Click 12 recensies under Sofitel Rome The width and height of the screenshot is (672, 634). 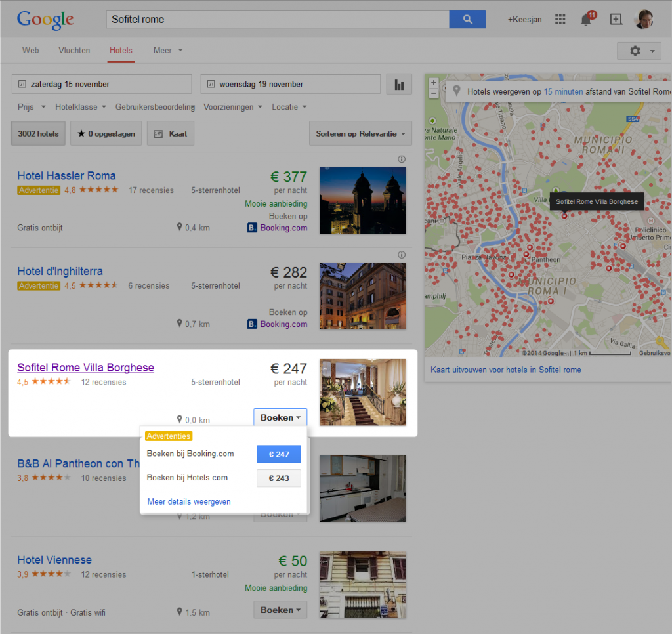pyautogui.click(x=104, y=382)
